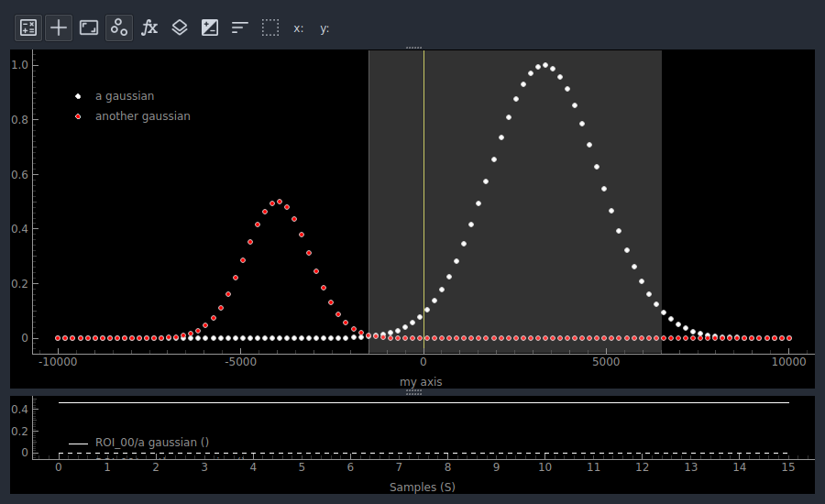The image size is (825, 504).
Task: Click the 7 tick on Samples axis
Action: coord(399,467)
